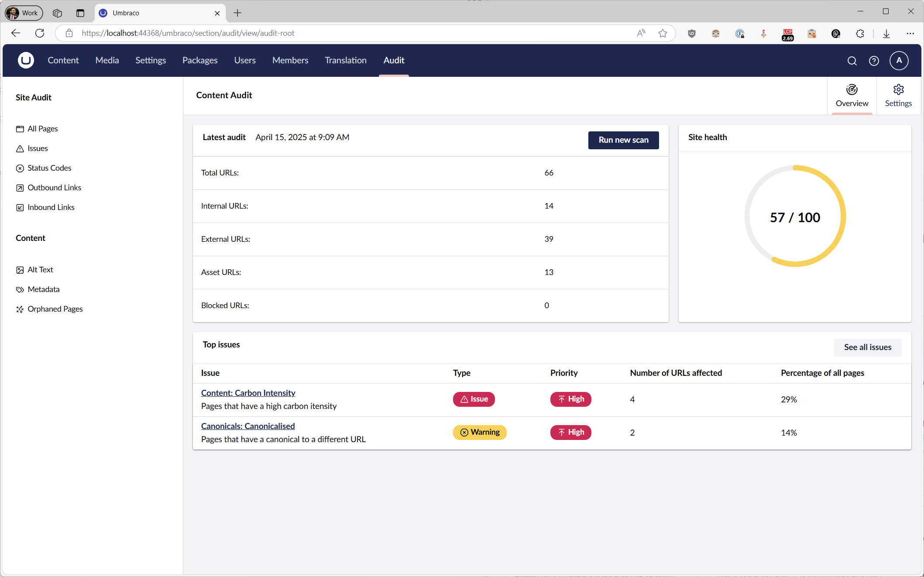
Task: Click the Umbraco logo icon
Action: [x=26, y=60]
